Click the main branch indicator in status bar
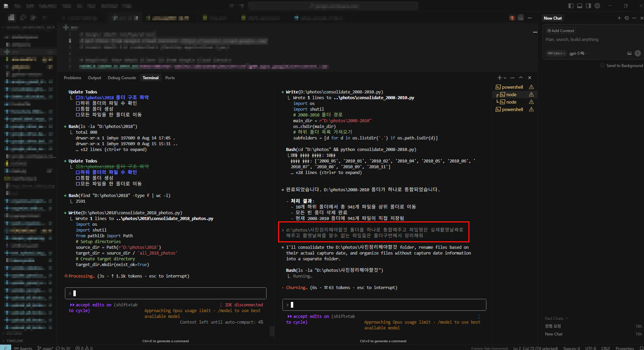 point(45,348)
